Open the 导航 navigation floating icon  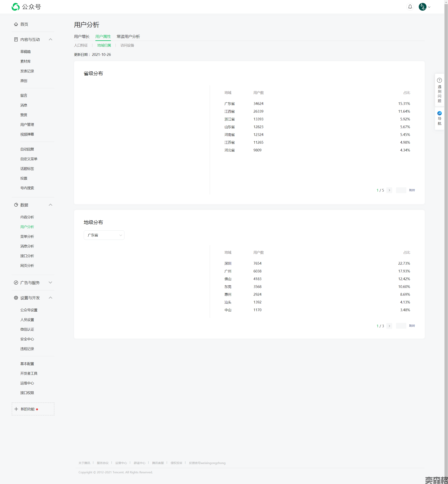[439, 113]
